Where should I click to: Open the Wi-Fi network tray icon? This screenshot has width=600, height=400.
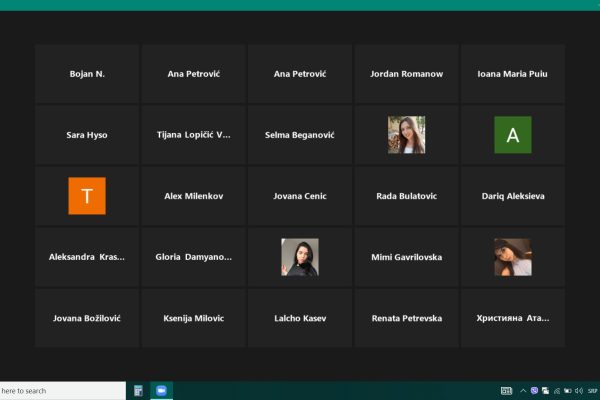(x=557, y=391)
